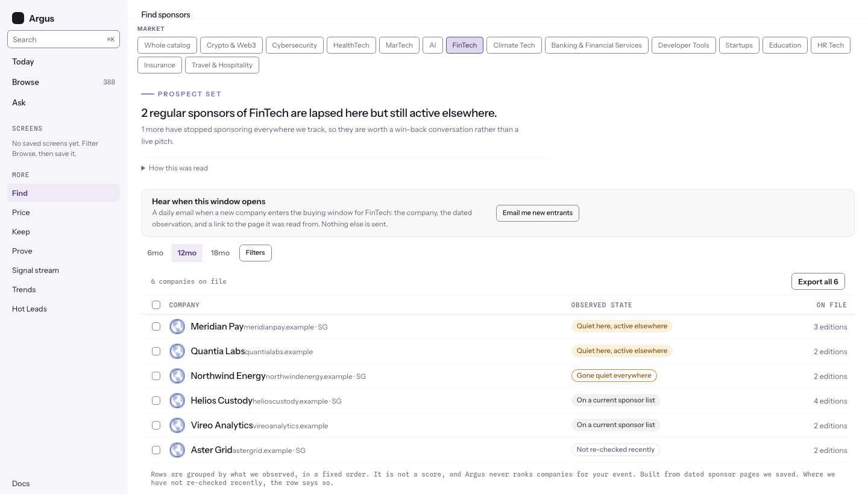868x494 pixels.
Task: Click the Helios Custody company globe icon
Action: (x=177, y=401)
